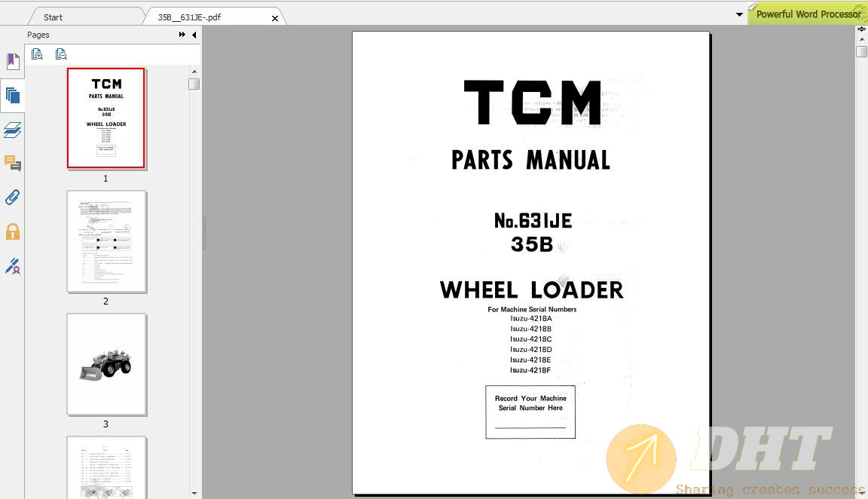Click the 'Isuzu-4218F' line
Viewport: 868px width, 499px height.
(530, 370)
